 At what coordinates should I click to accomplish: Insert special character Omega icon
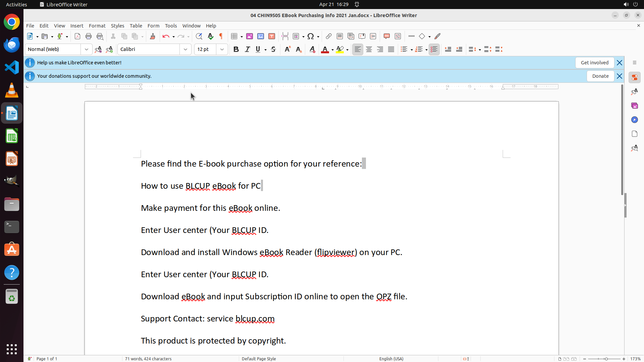tap(311, 36)
